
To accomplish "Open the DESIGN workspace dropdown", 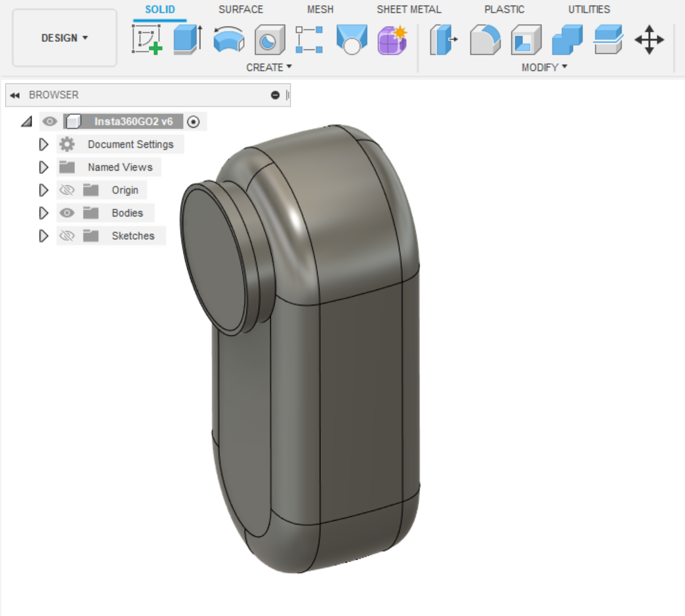I will pyautogui.click(x=64, y=38).
